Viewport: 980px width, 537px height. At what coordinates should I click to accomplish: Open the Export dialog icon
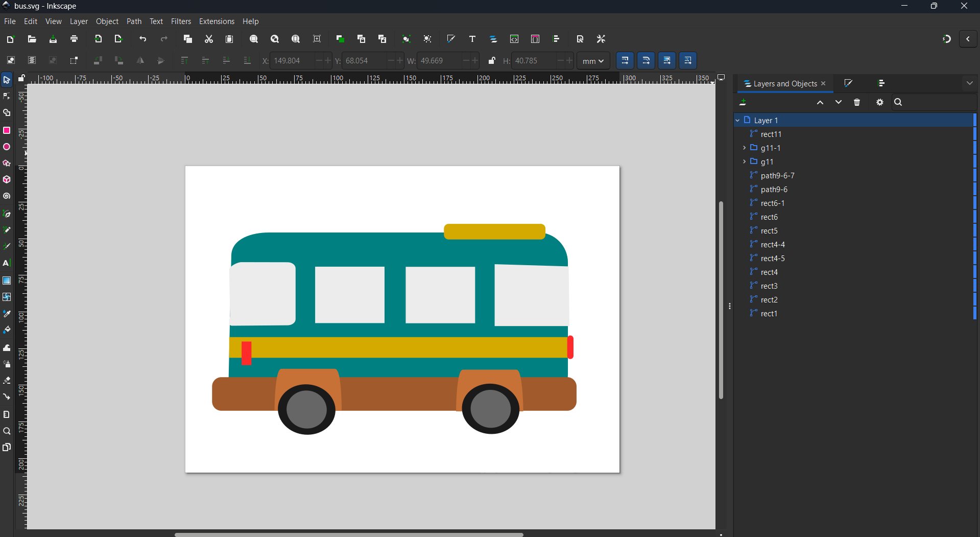[118, 39]
